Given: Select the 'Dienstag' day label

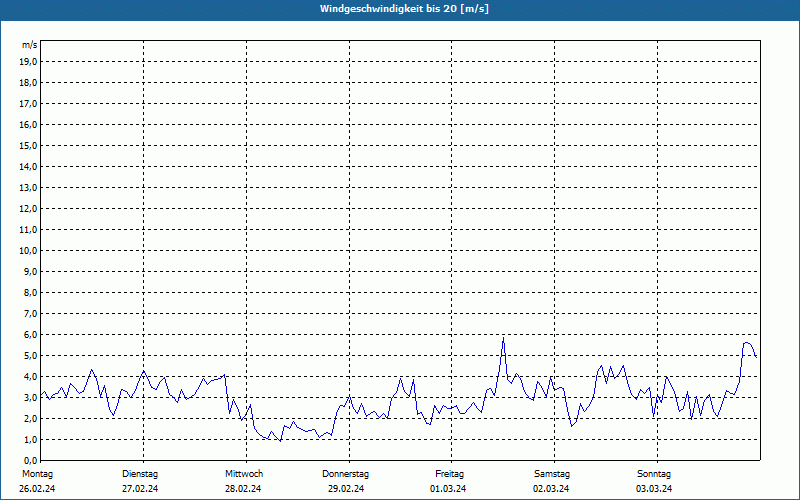Looking at the screenshot, I should (x=140, y=474).
